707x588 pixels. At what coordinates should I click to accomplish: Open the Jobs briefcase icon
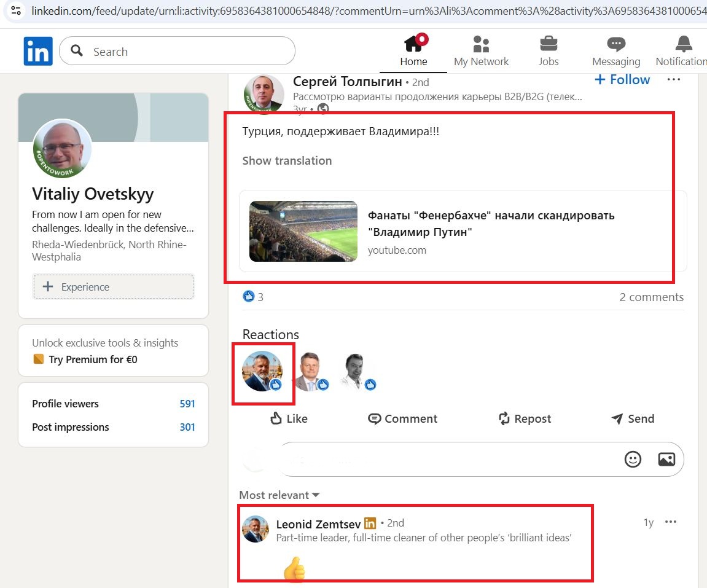(x=549, y=44)
